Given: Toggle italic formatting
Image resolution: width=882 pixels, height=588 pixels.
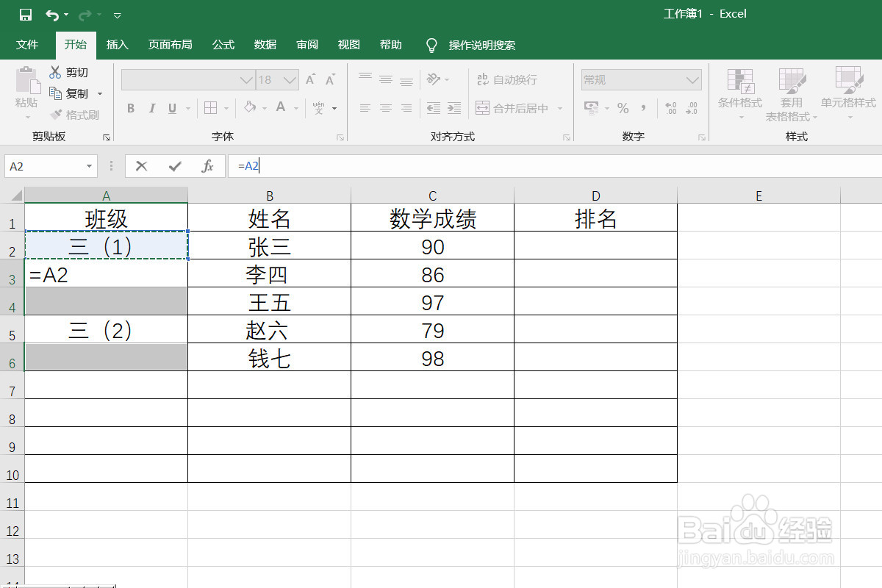Looking at the screenshot, I should (151, 107).
